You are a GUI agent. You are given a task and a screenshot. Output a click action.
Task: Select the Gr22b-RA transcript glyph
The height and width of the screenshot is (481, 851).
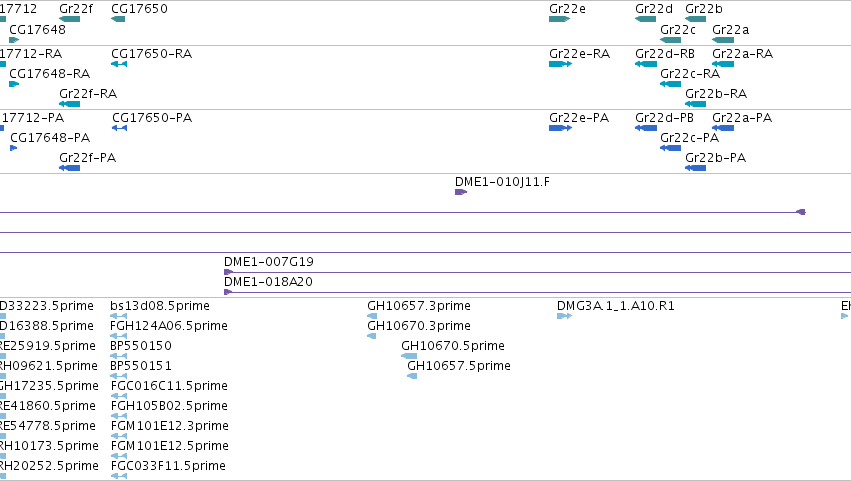(695, 104)
